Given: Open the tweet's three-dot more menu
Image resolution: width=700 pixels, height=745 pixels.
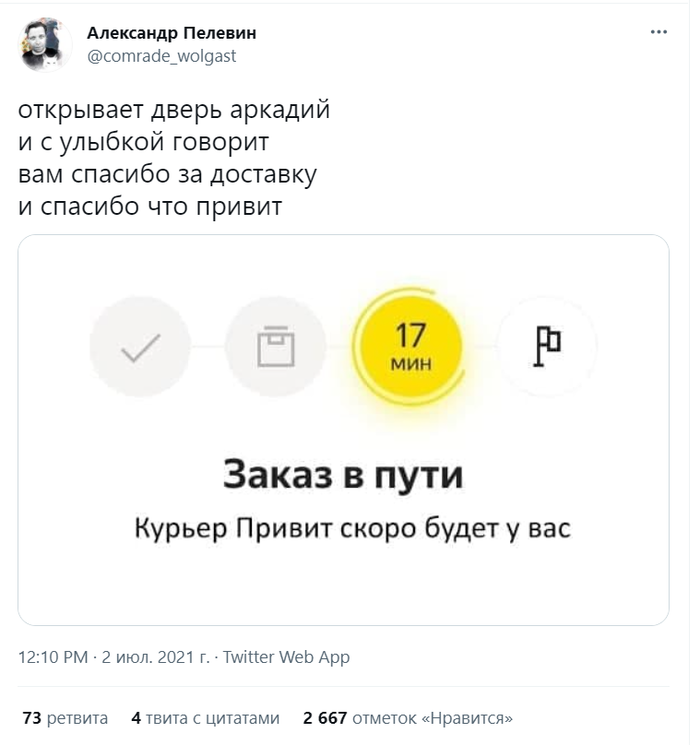Looking at the screenshot, I should point(658,32).
